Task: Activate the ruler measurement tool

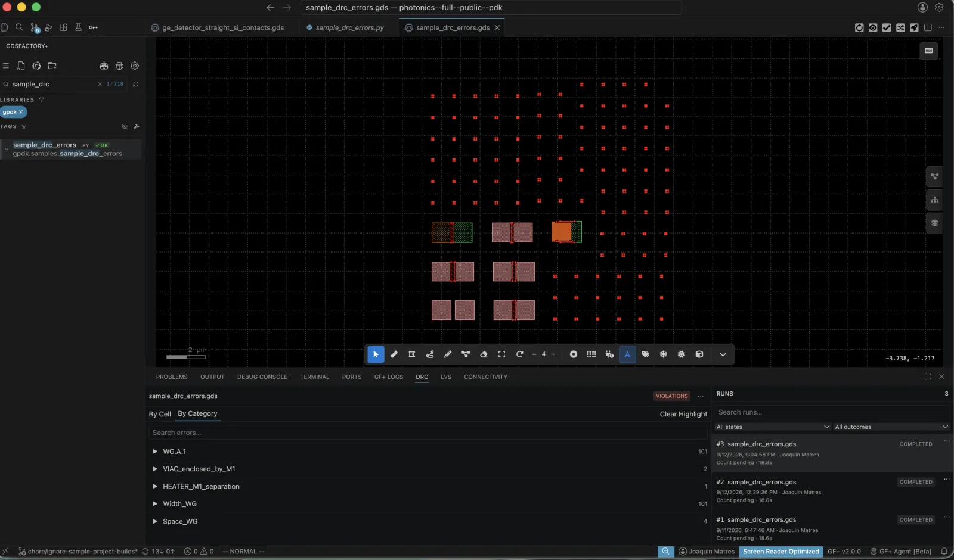Action: [394, 354]
